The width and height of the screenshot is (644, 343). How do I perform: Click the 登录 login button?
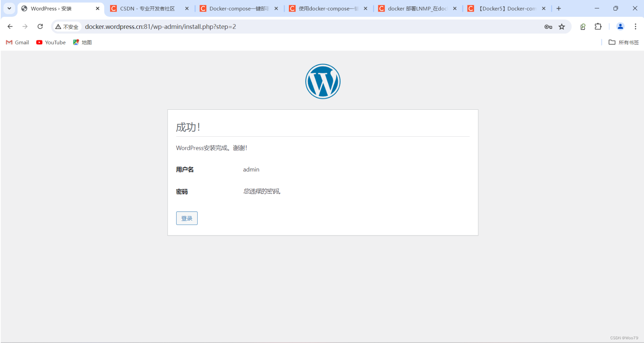tap(186, 218)
